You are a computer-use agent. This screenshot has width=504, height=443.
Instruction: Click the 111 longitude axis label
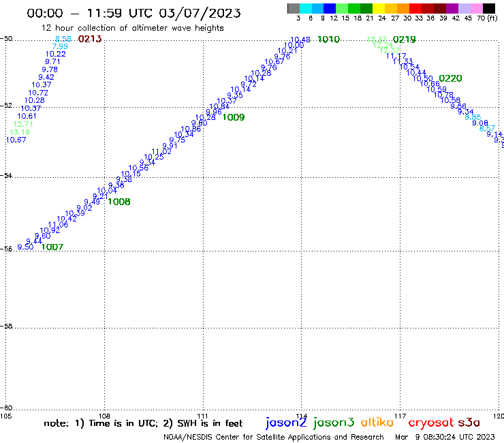[202, 416]
